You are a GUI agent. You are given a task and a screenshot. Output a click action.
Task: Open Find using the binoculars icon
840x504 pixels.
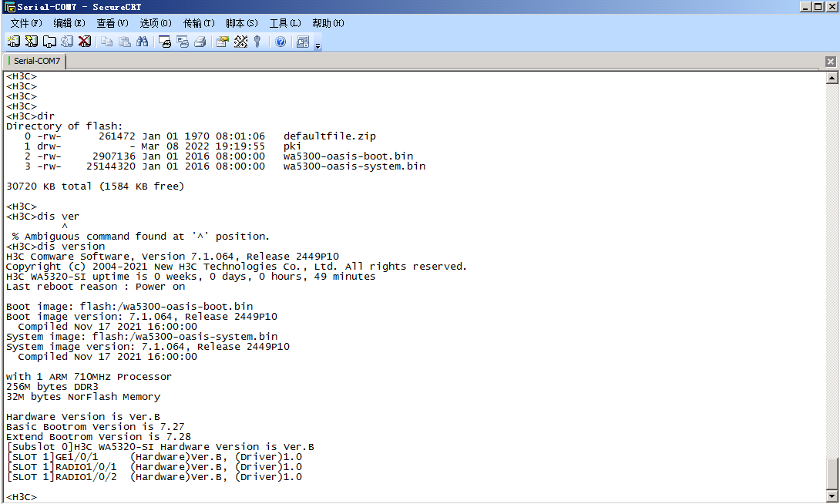(143, 42)
